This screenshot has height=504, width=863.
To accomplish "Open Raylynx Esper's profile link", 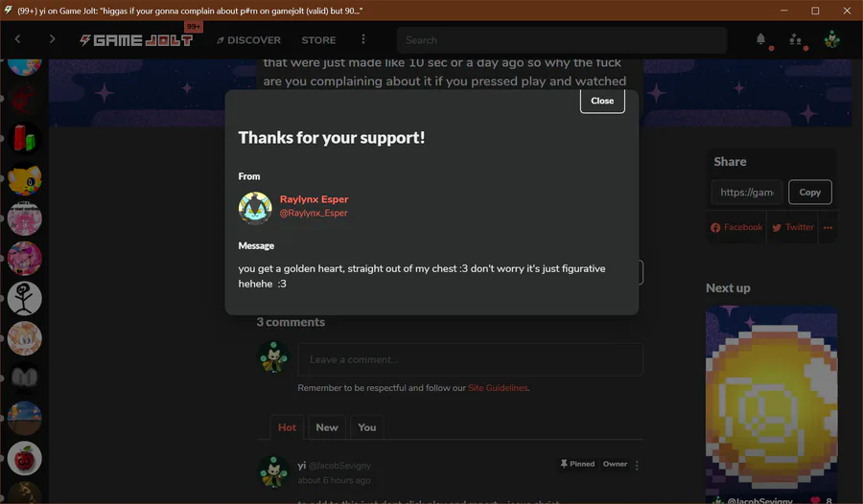I will click(314, 199).
